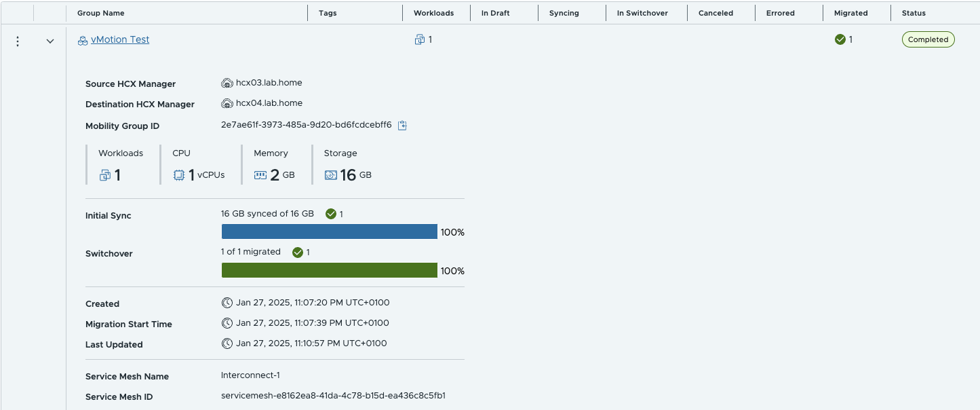
Task: Click the copy icon next to Mobility Group ID
Action: 401,126
